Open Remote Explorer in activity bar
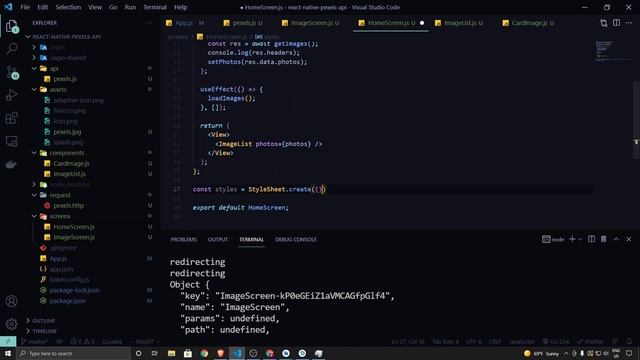Viewport: 640px width, 360px height. click(x=11, y=141)
